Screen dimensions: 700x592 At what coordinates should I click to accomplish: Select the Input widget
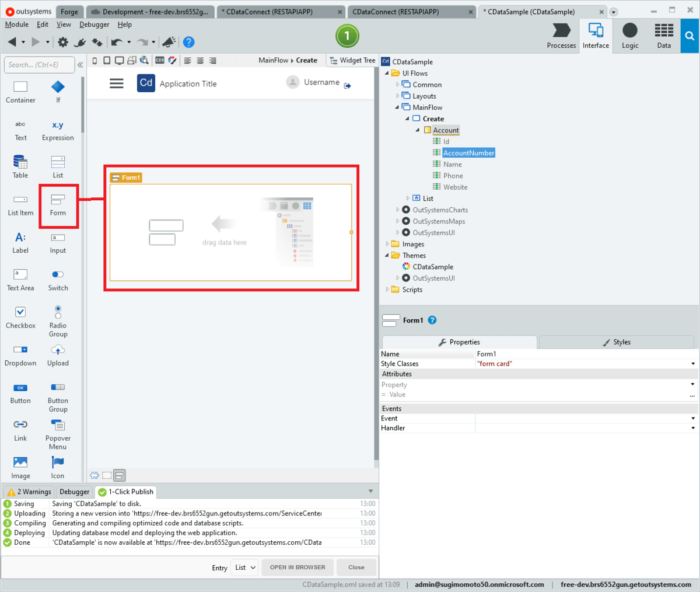pyautogui.click(x=58, y=243)
